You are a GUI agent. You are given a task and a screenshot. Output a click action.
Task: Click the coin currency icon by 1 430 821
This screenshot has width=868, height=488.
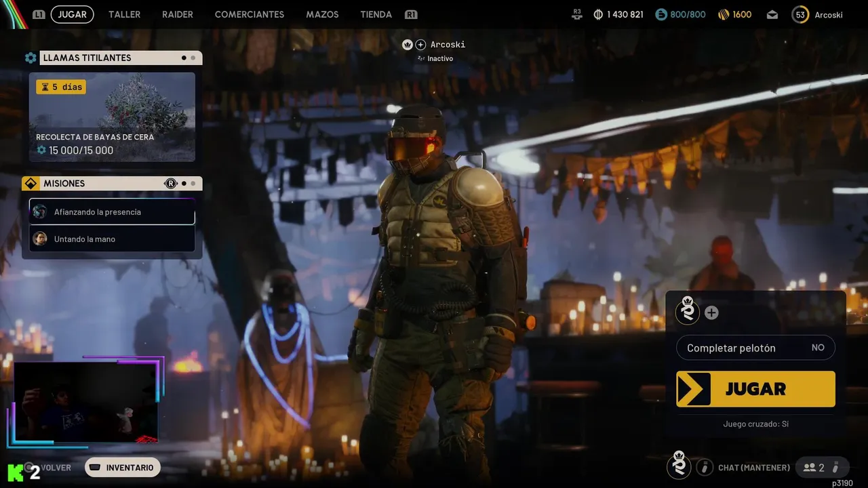[598, 14]
